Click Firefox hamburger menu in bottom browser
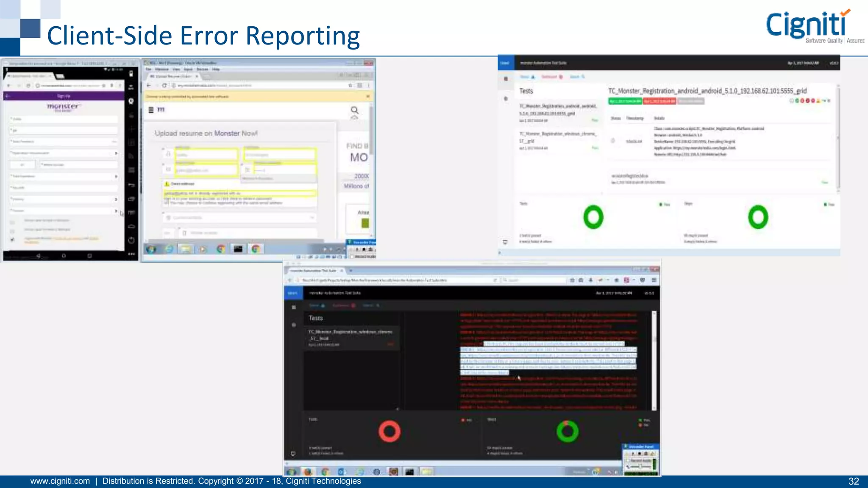The width and height of the screenshot is (868, 488). point(654,280)
